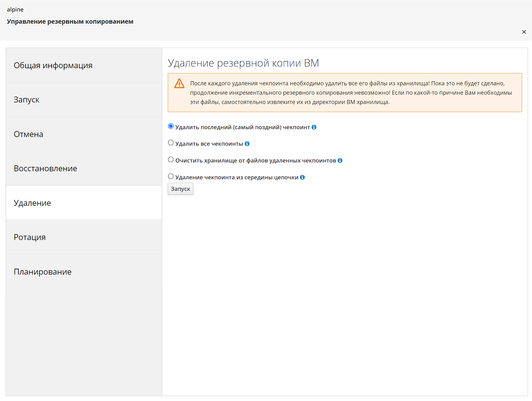Select 'Очистить хранилище от файлов' radio button
This screenshot has height=401, width=532.
point(171,159)
